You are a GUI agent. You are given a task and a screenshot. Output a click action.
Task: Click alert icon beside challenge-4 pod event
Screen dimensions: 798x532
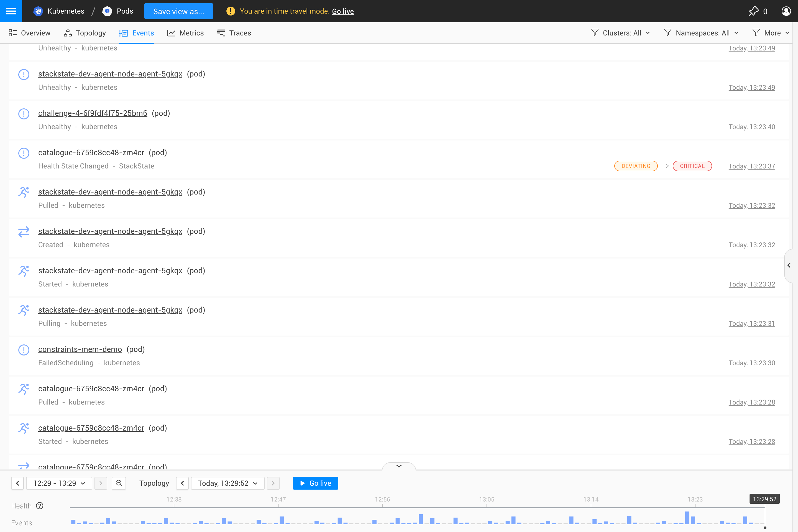pos(24,114)
